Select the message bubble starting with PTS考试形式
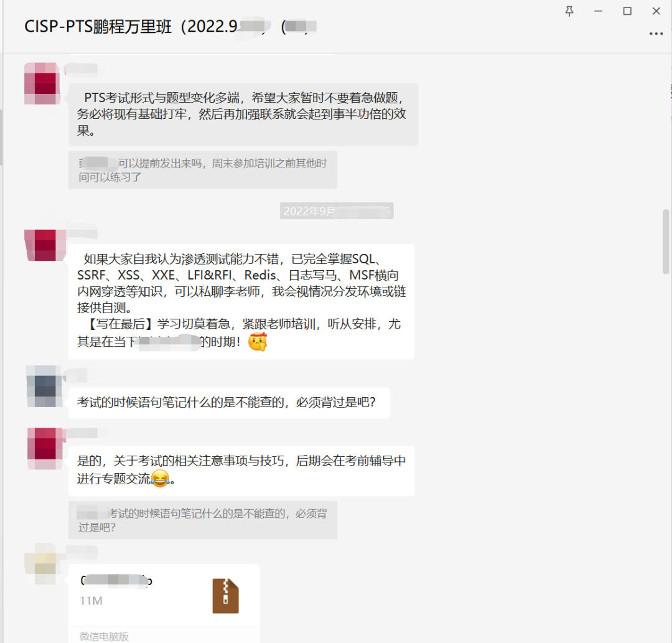 pos(243,115)
